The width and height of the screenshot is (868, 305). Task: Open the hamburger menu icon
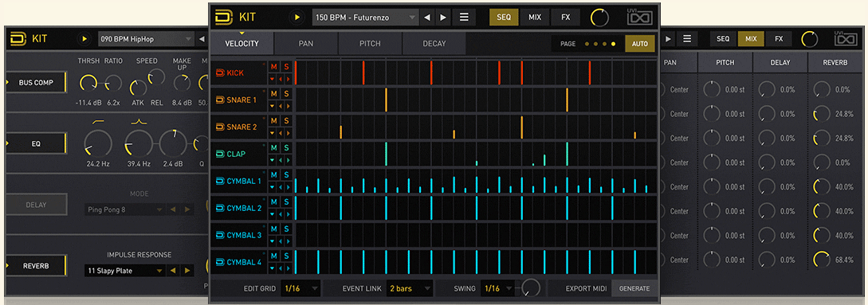click(x=464, y=18)
